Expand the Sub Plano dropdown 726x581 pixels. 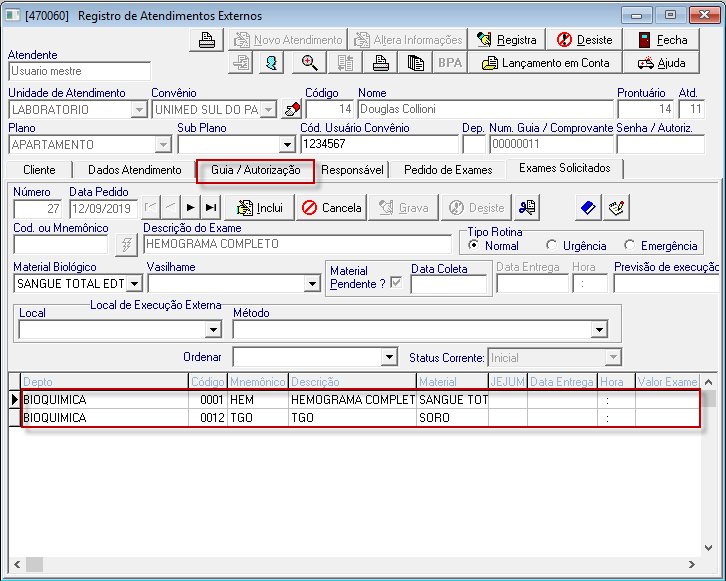287,145
